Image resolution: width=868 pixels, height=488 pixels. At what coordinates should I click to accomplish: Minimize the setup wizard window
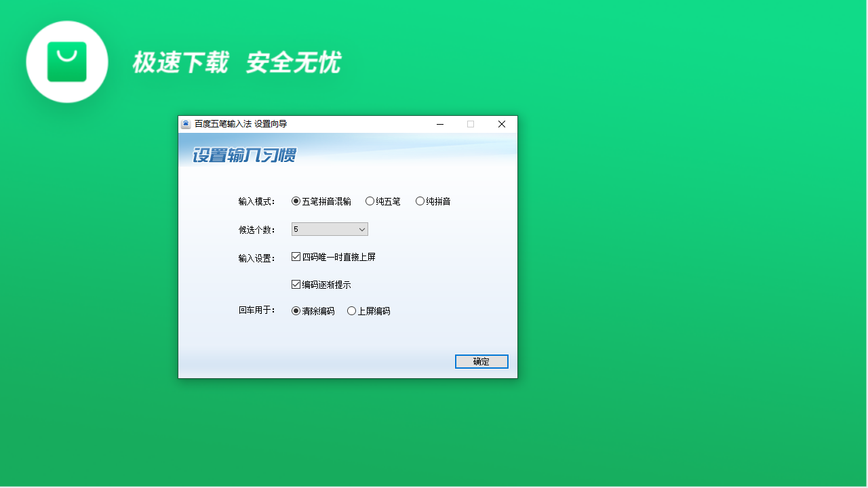click(x=439, y=124)
